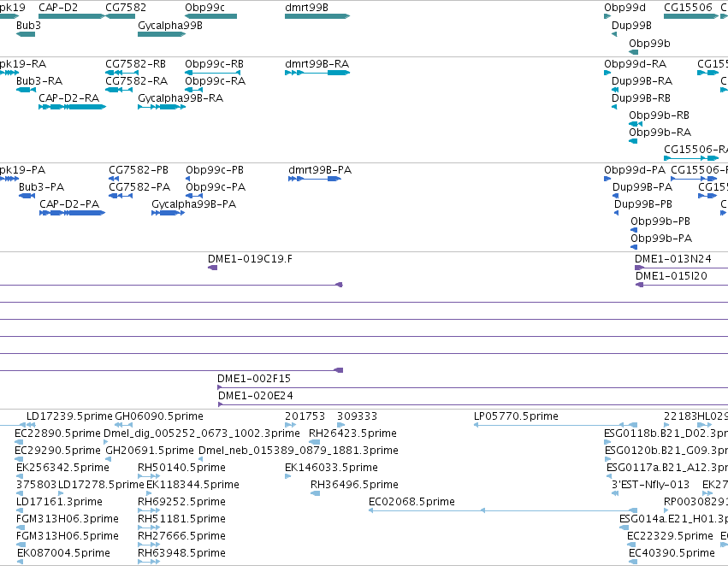Select transcript Obp99d-RA
The image size is (728, 566).
[x=607, y=73]
